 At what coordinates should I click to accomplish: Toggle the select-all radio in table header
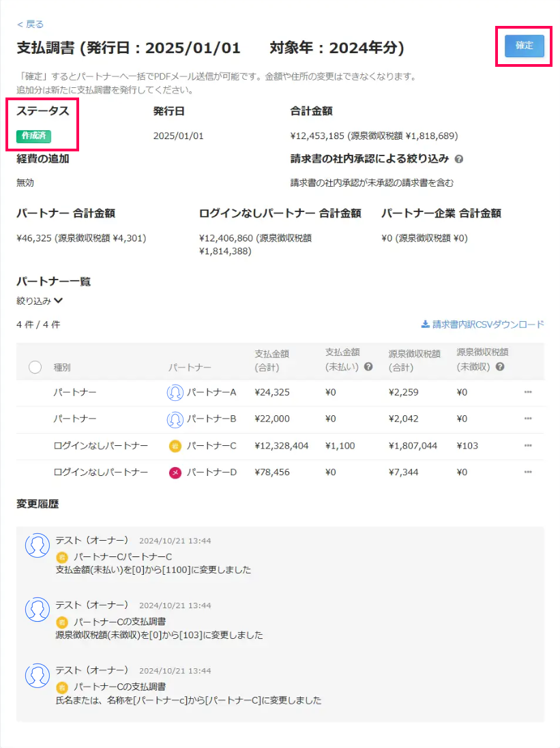coord(35,368)
